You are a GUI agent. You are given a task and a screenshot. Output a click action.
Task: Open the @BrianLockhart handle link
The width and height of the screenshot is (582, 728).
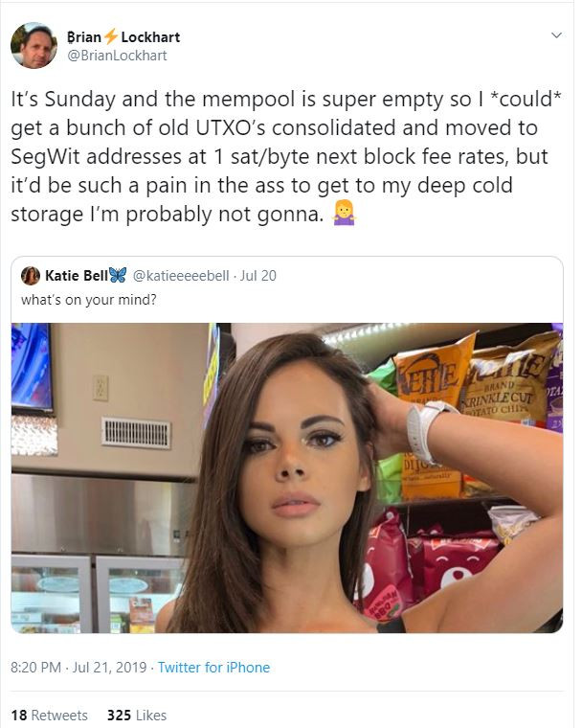point(117,56)
